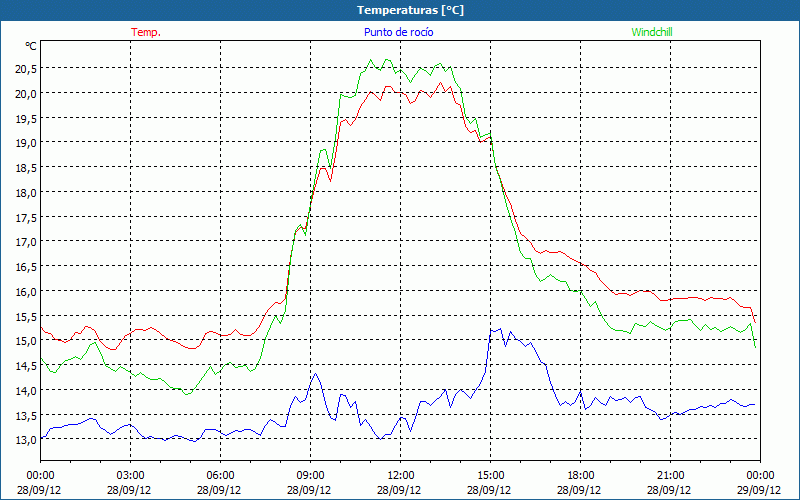Select the blue 'Punto de rocío' legend label
Viewport: 800px width, 500px height.
tap(398, 32)
